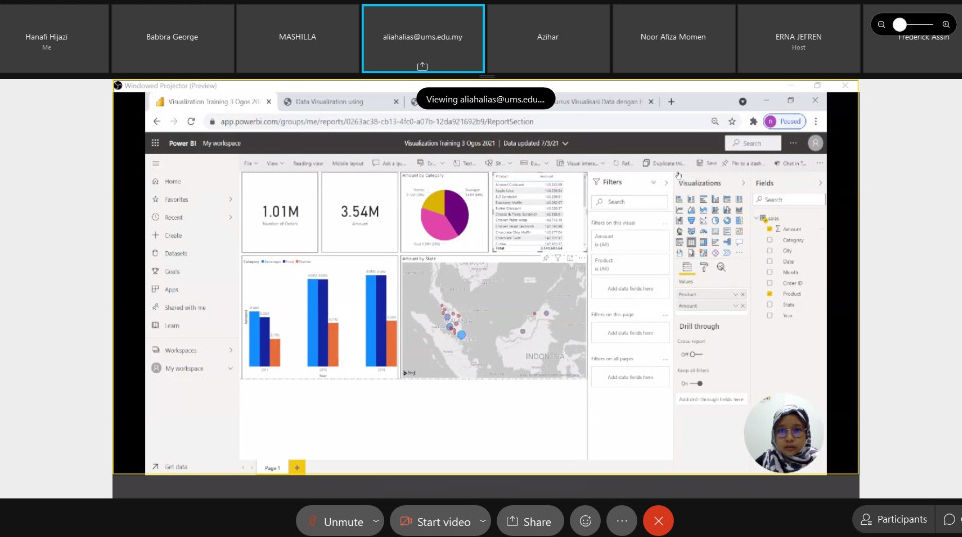
Task: Open the audio options arrow beside Unmute
Action: click(x=376, y=521)
